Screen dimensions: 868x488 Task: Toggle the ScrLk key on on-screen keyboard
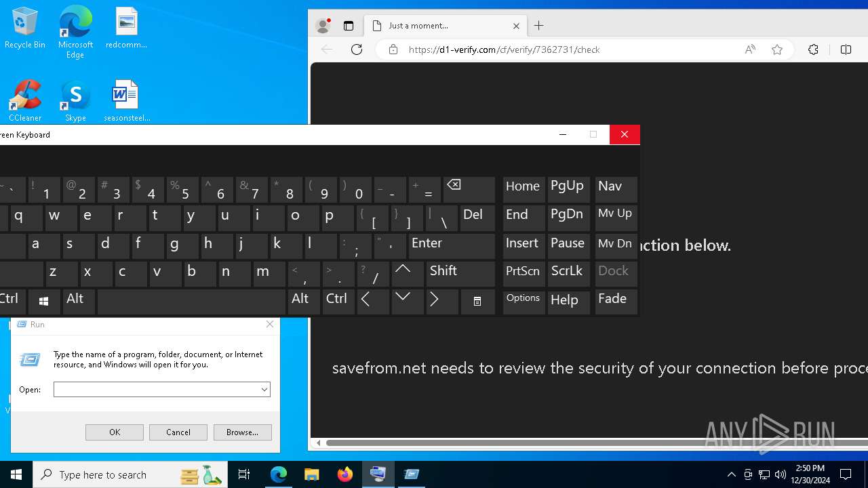pos(568,273)
